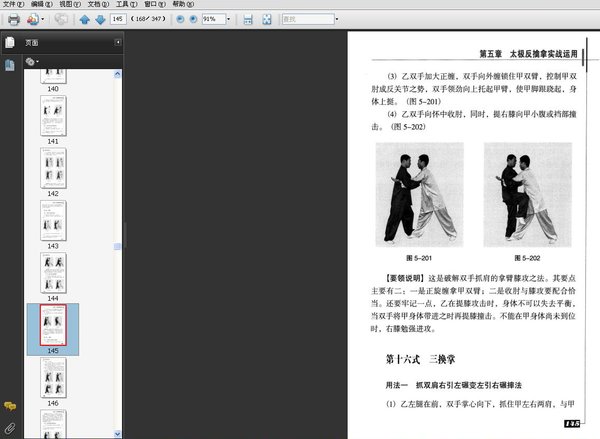Select page thumbnail 141
The image size is (600, 439).
coord(53,116)
